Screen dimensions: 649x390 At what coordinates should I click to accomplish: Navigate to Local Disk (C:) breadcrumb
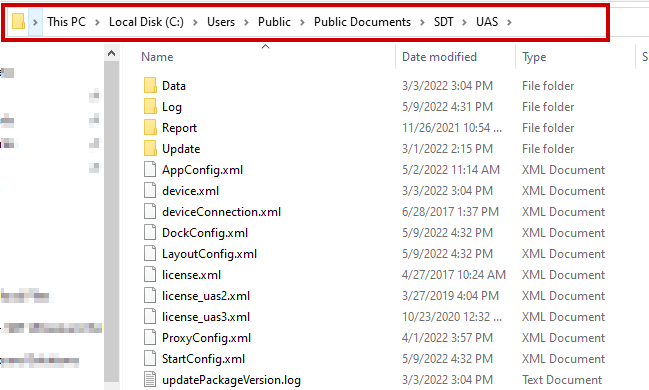[x=147, y=22]
